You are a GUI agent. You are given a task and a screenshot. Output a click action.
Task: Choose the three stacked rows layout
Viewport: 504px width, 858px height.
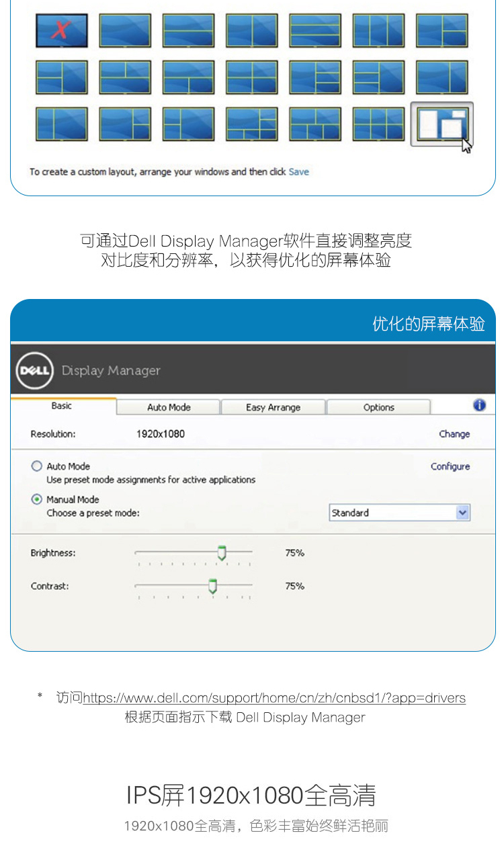[315, 30]
